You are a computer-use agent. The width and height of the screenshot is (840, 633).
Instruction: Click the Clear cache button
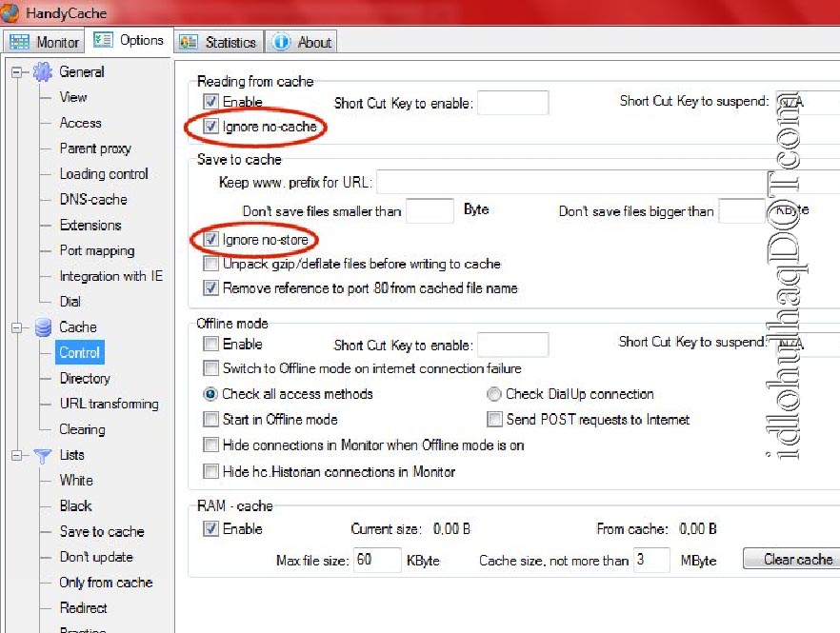point(791,559)
